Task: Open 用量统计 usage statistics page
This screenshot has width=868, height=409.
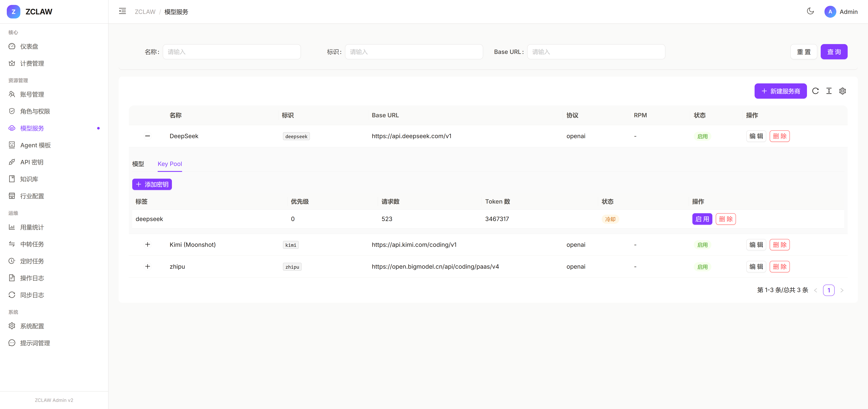Action: coord(32,227)
